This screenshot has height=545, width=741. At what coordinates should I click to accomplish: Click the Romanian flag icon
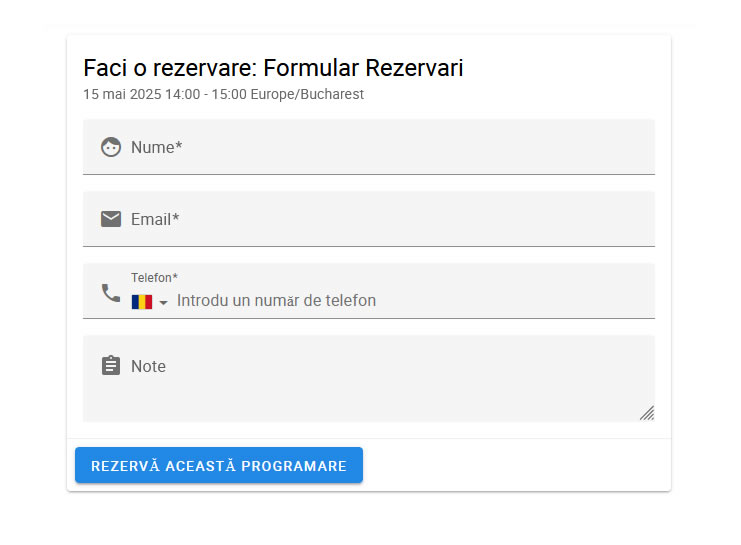point(142,301)
